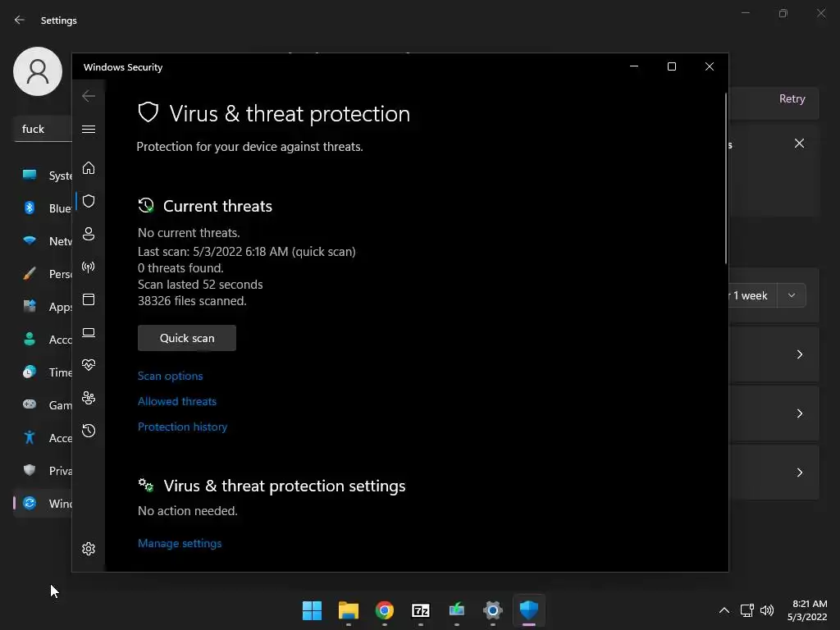Start a Quick scan
The width and height of the screenshot is (840, 630).
pos(187,338)
